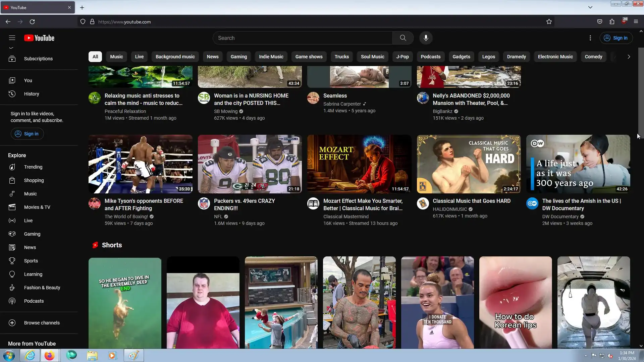Click the voice search microphone icon
Screen dimensions: 644x362
(426, 38)
